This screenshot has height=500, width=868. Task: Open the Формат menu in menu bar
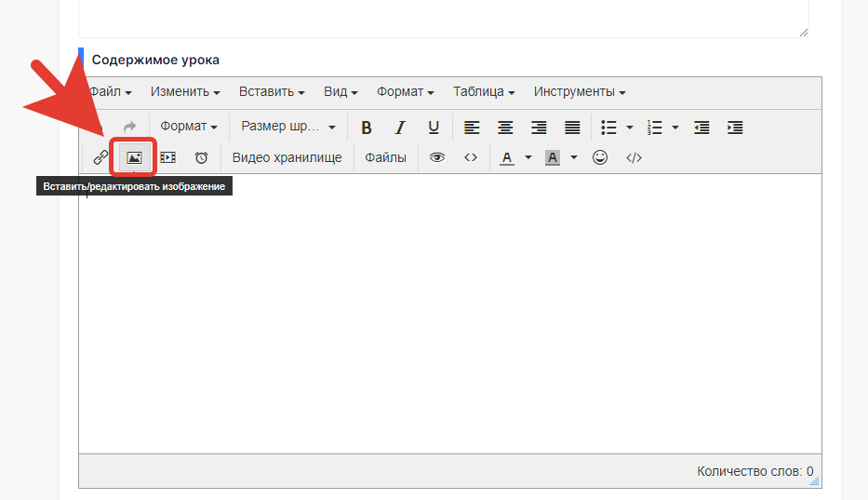coord(406,92)
